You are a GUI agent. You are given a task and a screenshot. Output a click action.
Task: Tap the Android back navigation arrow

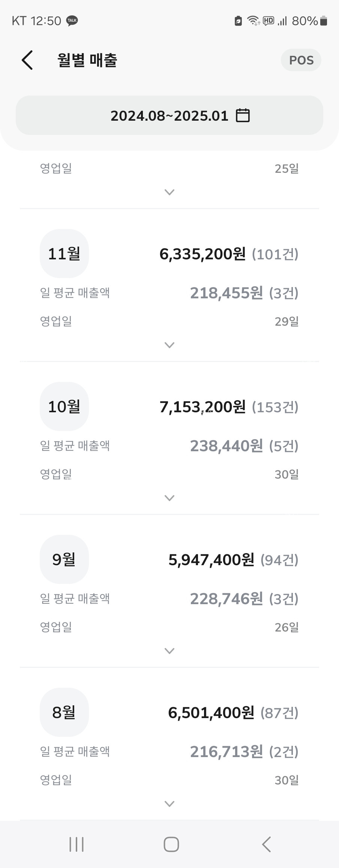(266, 844)
